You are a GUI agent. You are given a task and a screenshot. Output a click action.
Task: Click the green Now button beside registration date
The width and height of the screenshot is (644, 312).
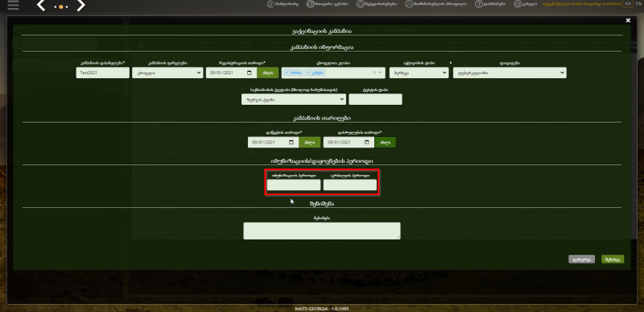(x=268, y=73)
